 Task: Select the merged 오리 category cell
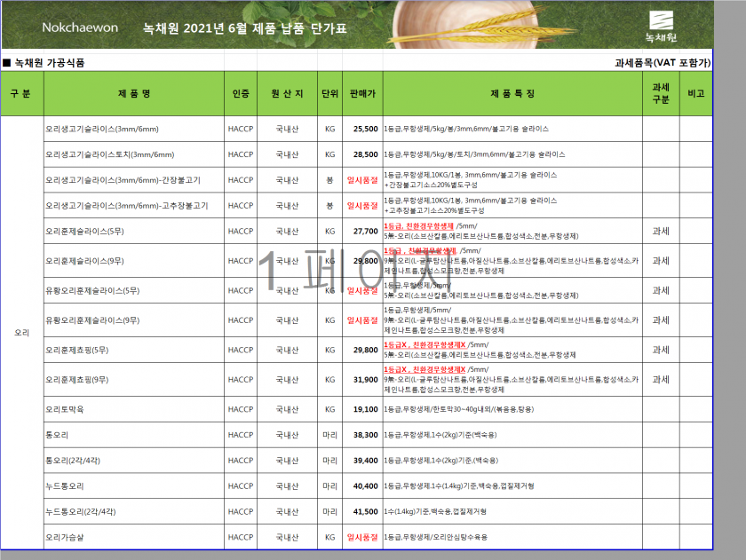tap(22, 333)
